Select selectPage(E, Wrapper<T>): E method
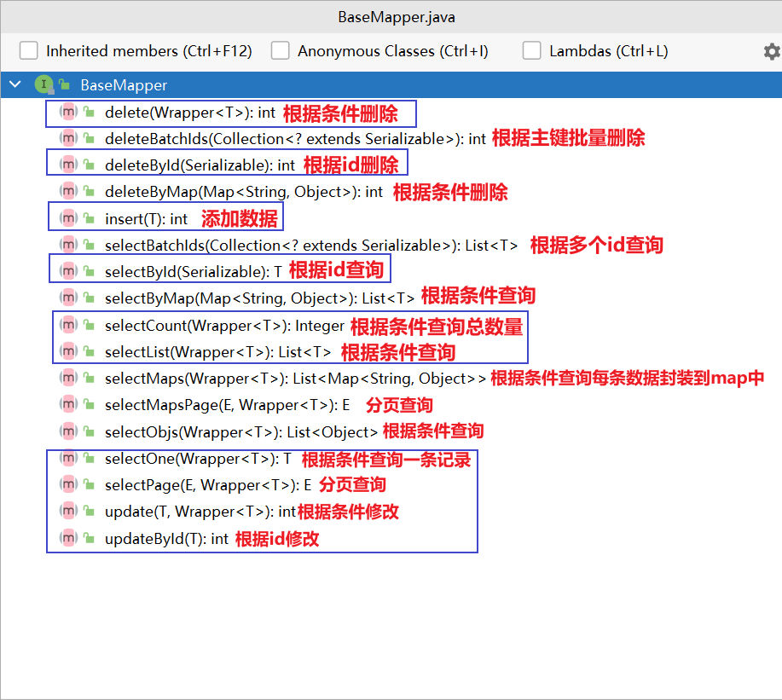 point(208,485)
